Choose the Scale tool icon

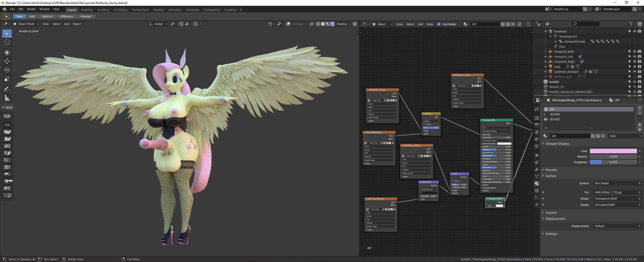(7, 79)
